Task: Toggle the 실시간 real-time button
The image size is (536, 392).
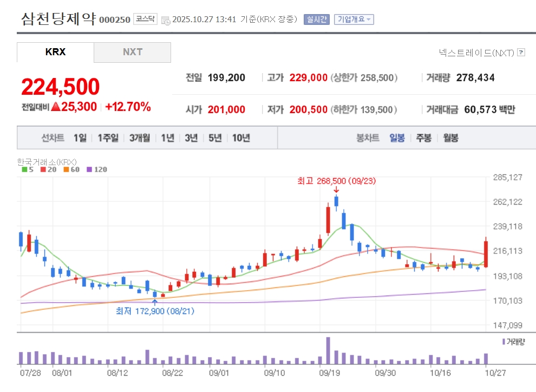Action: (316, 19)
